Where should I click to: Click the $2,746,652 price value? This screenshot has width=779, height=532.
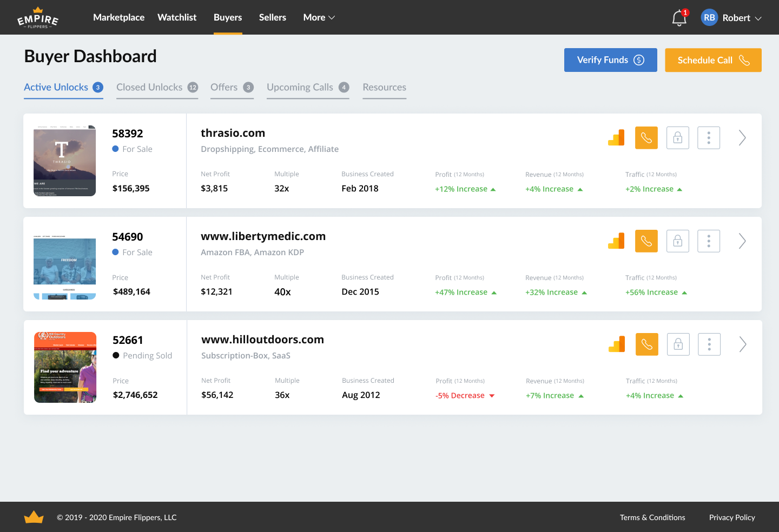pos(135,395)
